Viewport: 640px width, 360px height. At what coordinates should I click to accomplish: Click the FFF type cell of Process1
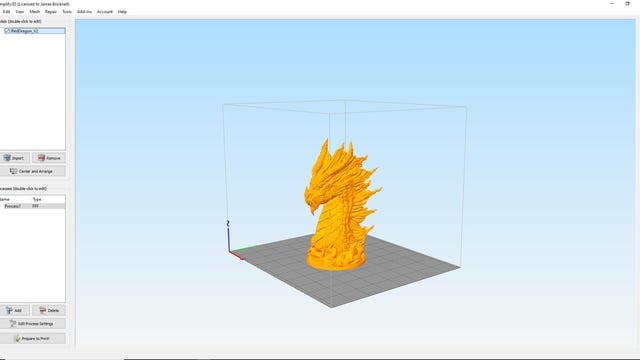point(36,207)
